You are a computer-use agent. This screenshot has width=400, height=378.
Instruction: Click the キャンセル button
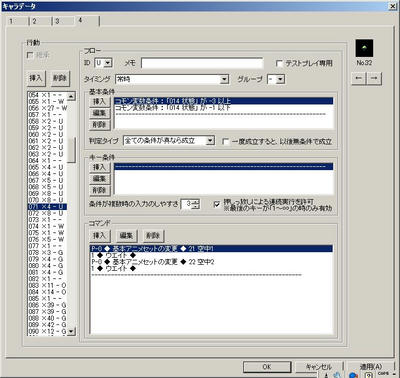[319, 367]
